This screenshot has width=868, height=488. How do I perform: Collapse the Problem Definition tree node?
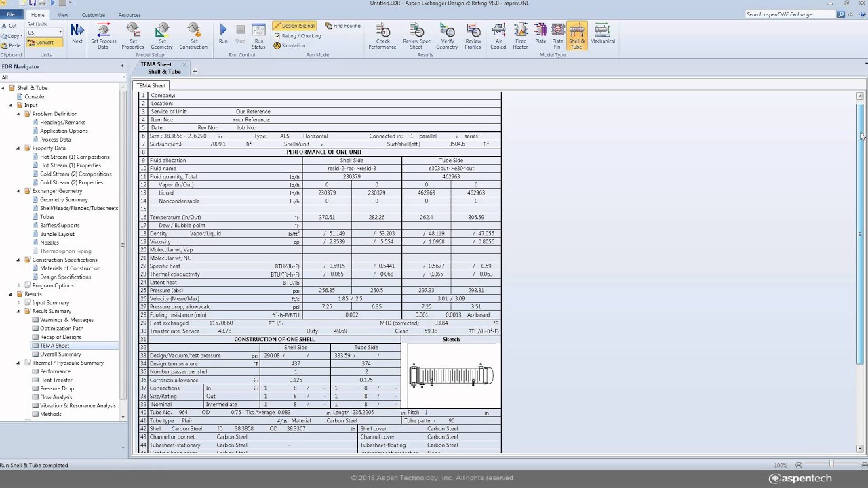(x=19, y=114)
